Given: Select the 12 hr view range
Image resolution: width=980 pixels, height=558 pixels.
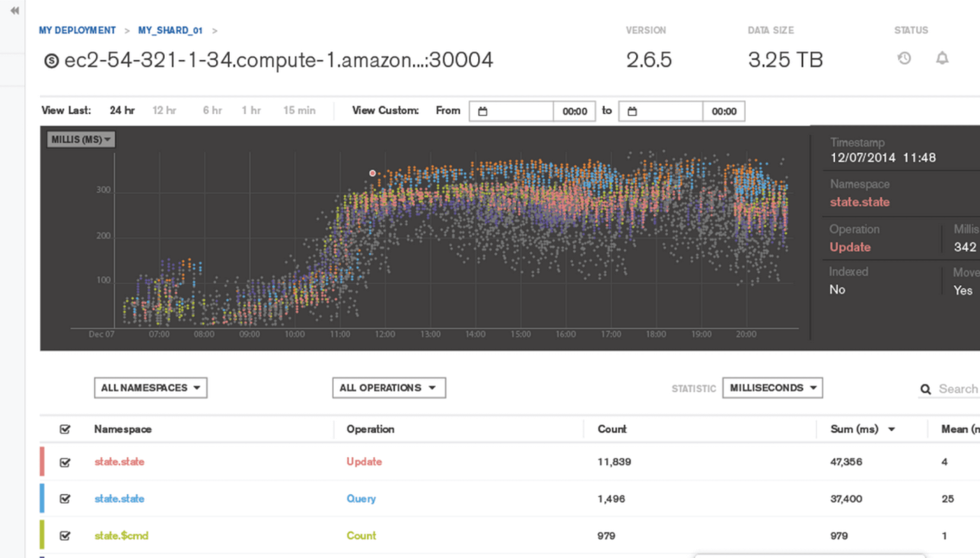Looking at the screenshot, I should tap(164, 110).
